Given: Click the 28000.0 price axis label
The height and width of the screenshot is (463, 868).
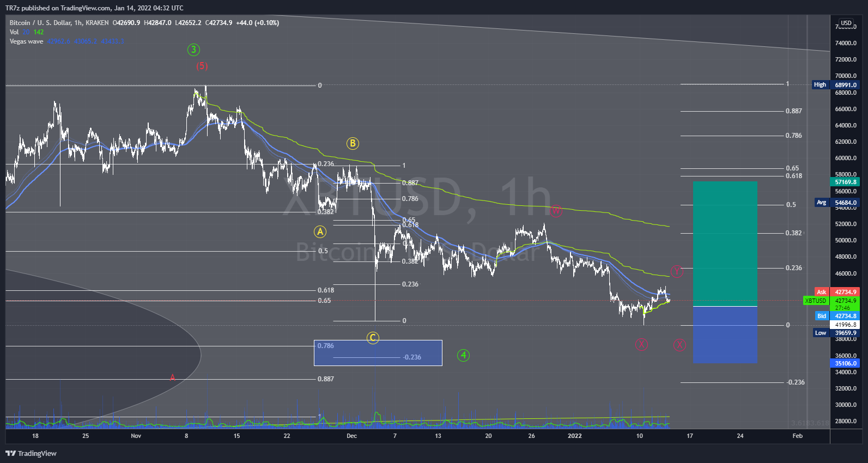Looking at the screenshot, I should click(846, 421).
